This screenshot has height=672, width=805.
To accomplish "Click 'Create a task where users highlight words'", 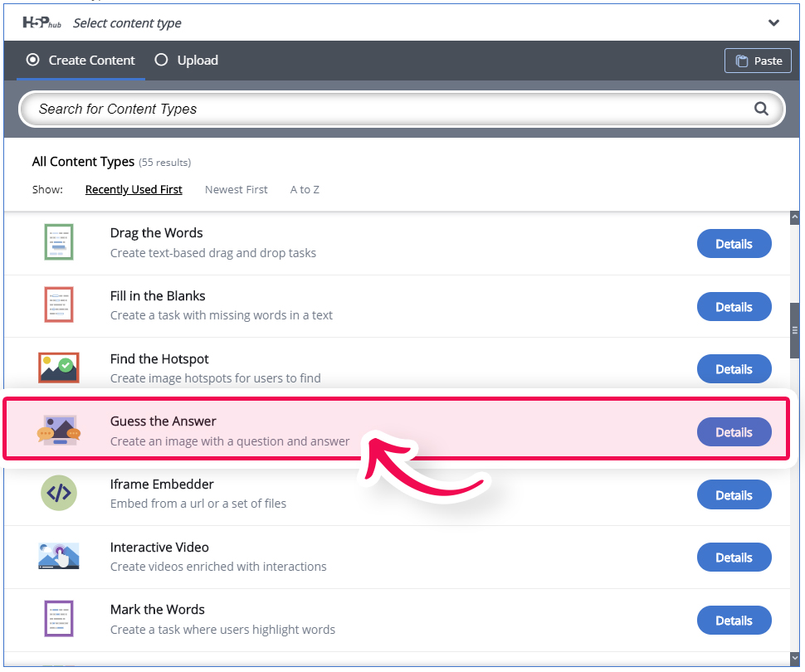I will click(x=222, y=630).
